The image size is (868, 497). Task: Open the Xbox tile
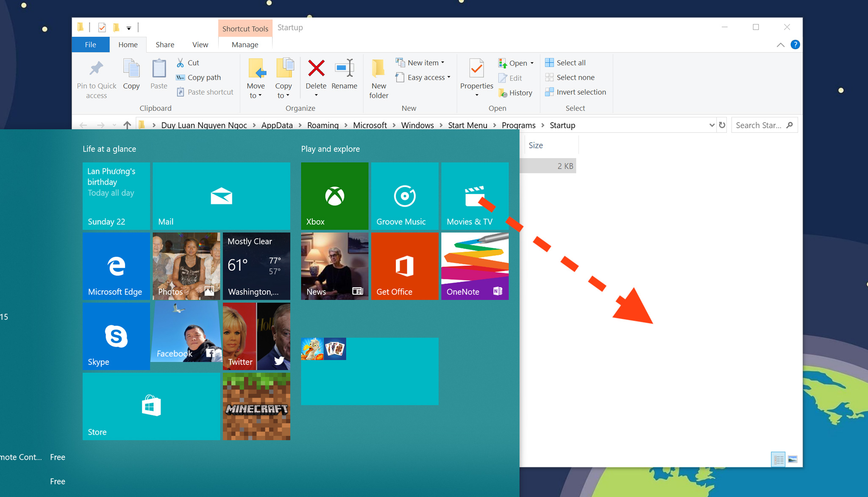pos(334,196)
